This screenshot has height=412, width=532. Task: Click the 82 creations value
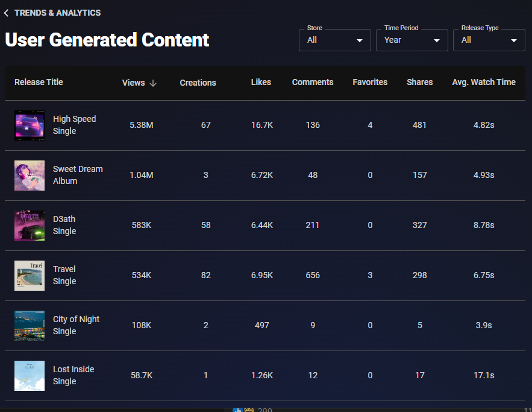[206, 275]
